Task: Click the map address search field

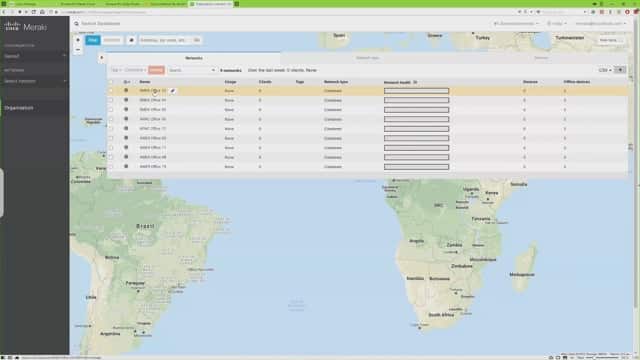Action: click(x=164, y=40)
